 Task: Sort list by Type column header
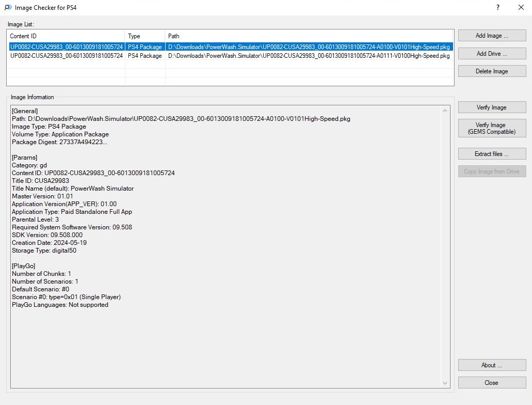145,36
